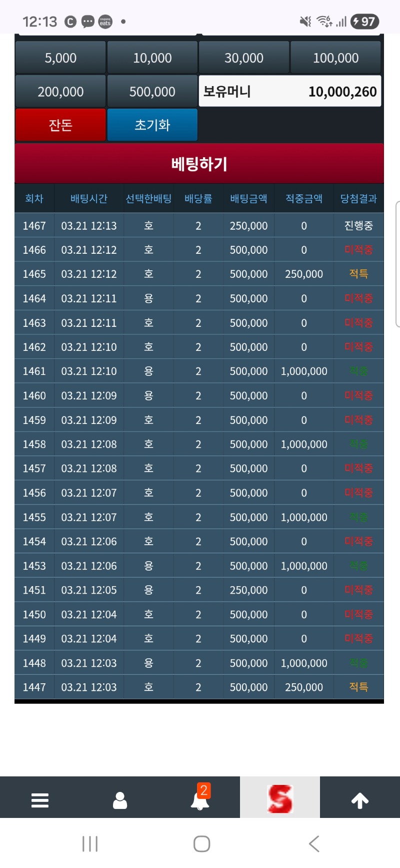Viewport: 400px width, 868px height.
Task: Select the 200,000 bet amount
Action: (x=60, y=92)
